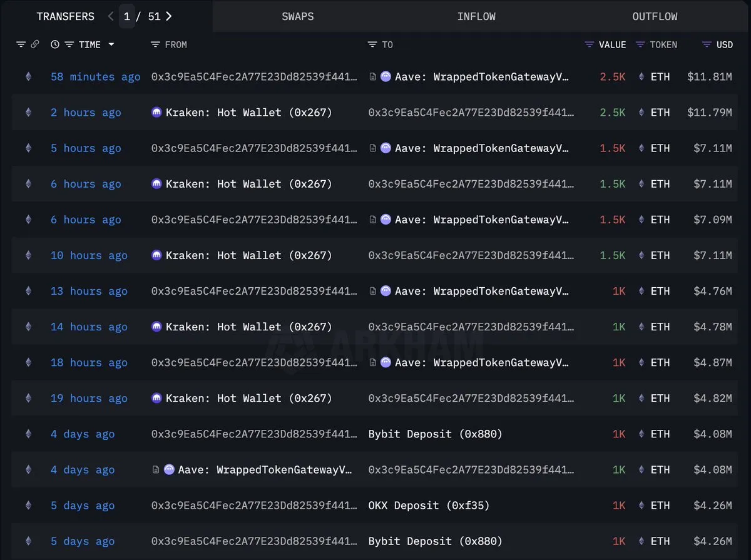Image resolution: width=751 pixels, height=560 pixels.
Task: Filter by the TO column
Action: 372,44
